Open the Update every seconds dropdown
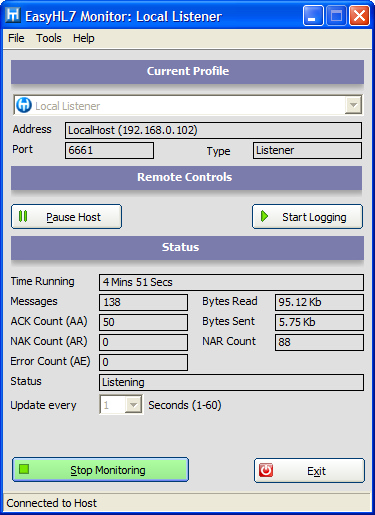Image resolution: width=375 pixels, height=515 pixels. point(133,405)
